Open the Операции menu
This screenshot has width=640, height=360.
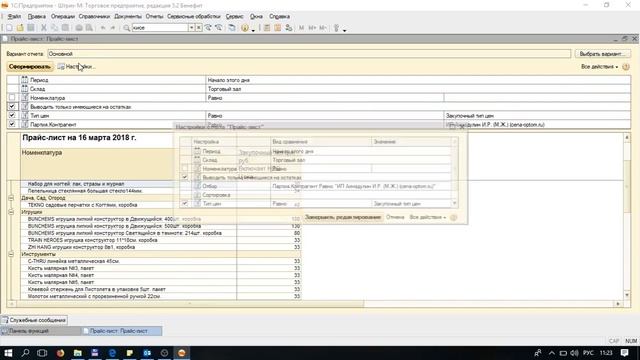(62, 16)
